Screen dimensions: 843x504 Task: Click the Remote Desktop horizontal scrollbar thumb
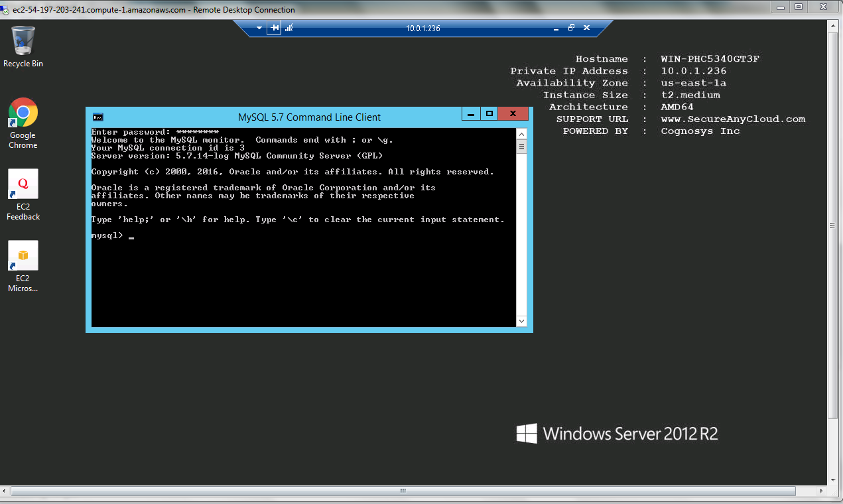(403, 491)
